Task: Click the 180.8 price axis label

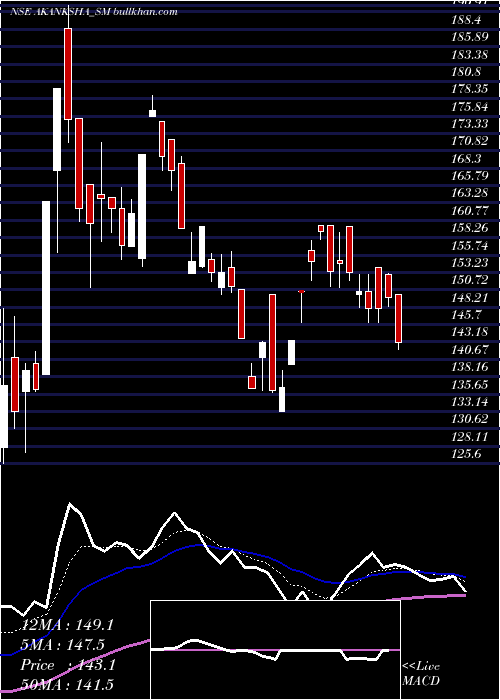Action: [466, 73]
